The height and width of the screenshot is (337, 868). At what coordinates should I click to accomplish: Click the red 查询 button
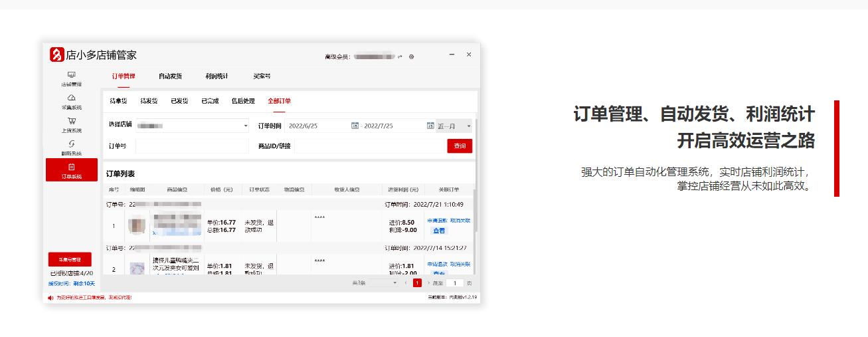point(460,146)
